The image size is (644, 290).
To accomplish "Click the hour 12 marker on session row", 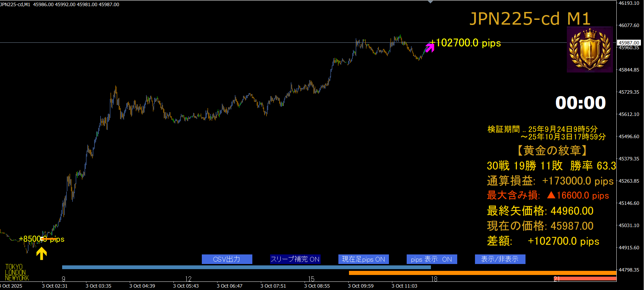I will point(188,279).
